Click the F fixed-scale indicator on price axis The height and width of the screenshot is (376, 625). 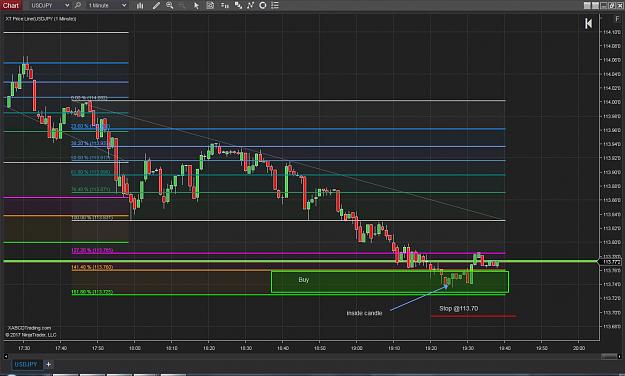click(617, 19)
